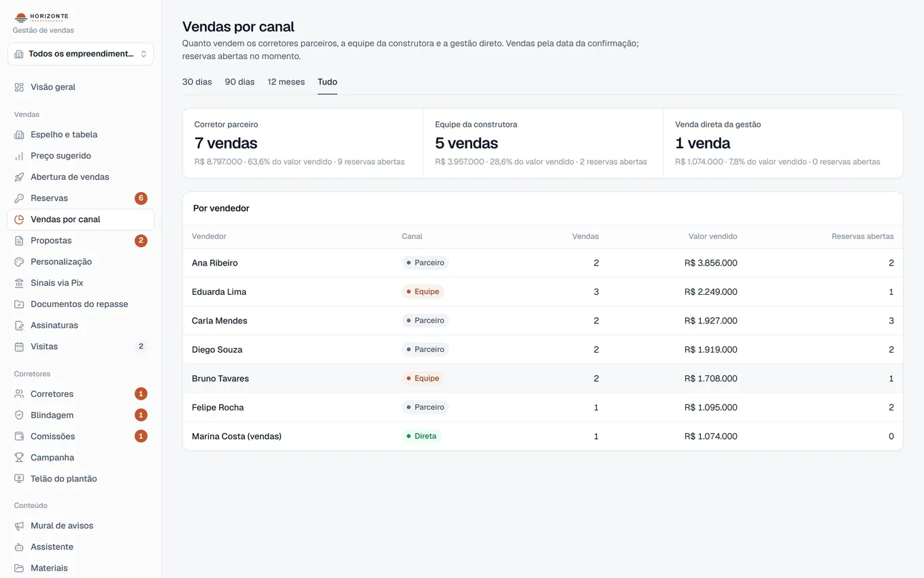
Task: Click the Personalização palette icon
Action: (x=19, y=261)
